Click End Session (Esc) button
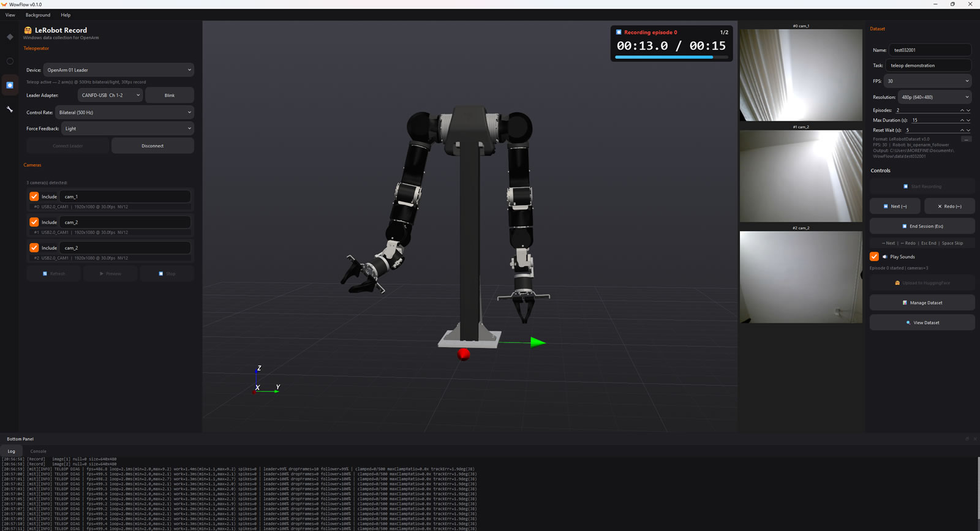The image size is (980, 531). tap(922, 226)
